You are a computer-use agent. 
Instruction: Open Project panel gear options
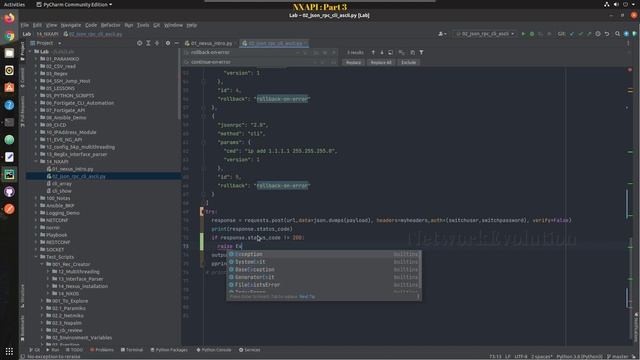tap(168, 43)
